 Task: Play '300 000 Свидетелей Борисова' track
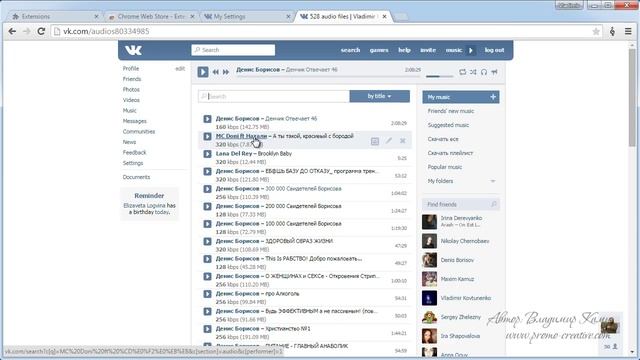coord(207,189)
